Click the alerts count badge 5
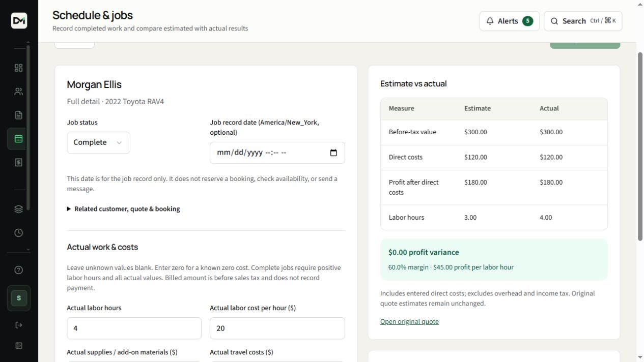Screen dimensions: 644x362 tap(527, 21)
